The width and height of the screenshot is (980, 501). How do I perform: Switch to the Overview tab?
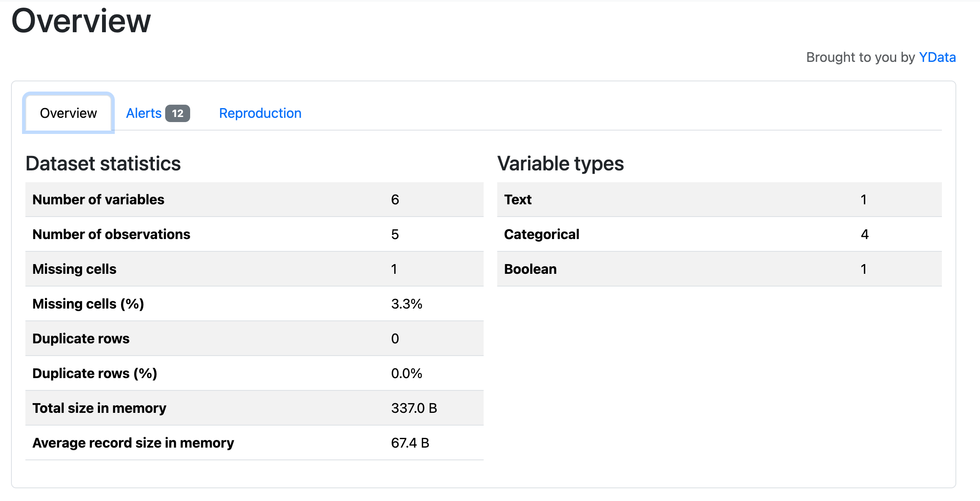click(x=68, y=113)
